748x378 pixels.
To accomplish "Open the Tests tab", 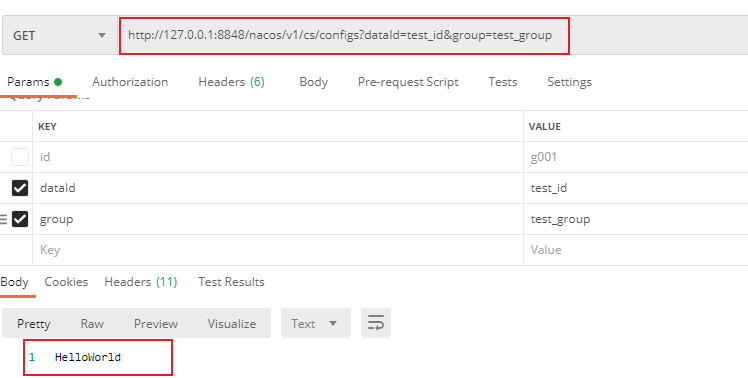I will [502, 82].
